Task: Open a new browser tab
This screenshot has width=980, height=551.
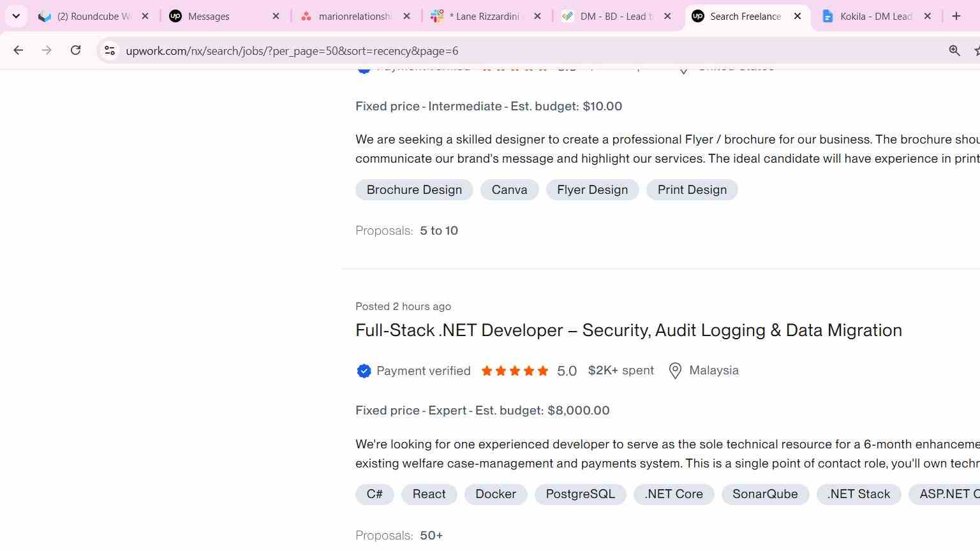Action: 956,16
